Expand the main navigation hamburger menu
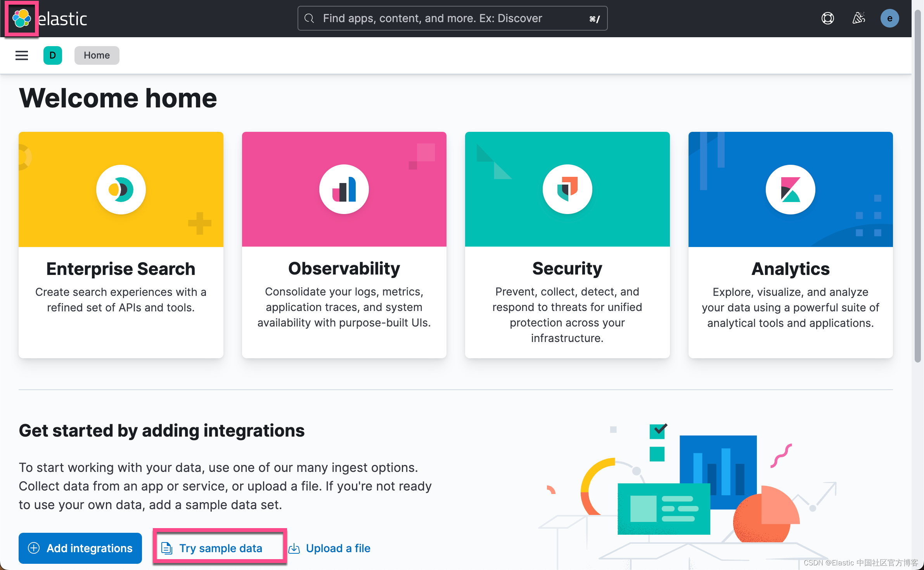Image resolution: width=924 pixels, height=570 pixels. [21, 55]
